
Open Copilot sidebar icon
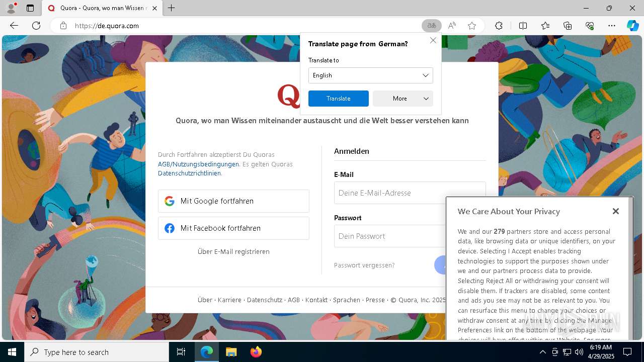[632, 26]
